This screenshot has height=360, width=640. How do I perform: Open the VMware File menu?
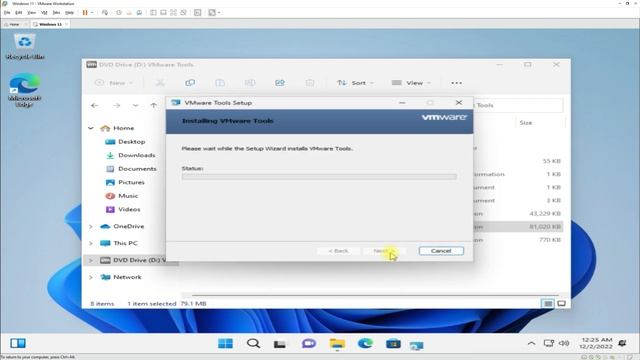click(x=7, y=13)
